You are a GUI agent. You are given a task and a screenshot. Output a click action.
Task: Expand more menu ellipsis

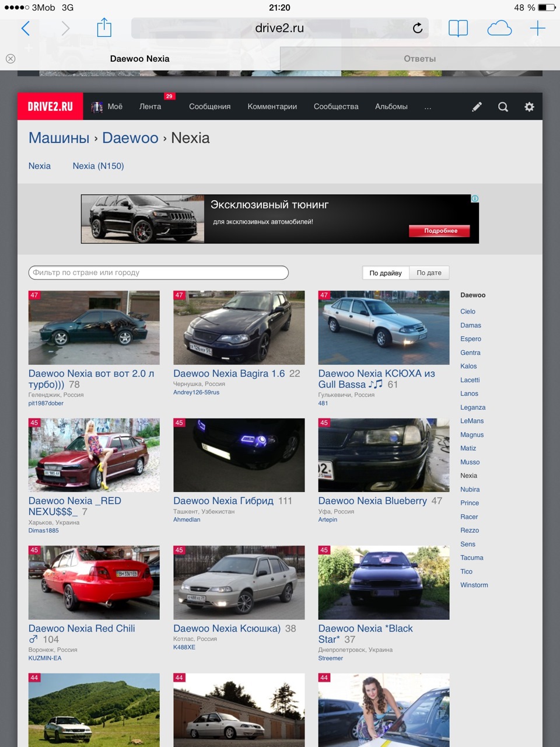(428, 107)
